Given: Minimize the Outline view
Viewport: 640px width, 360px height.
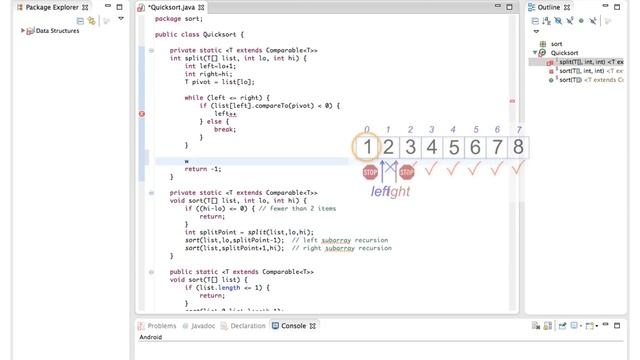Looking at the screenshot, I should click(605, 6).
